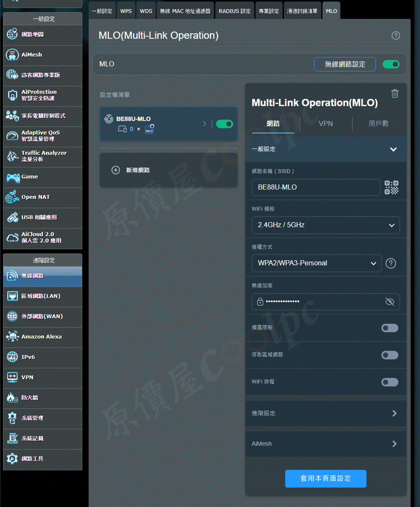
Task: Open the professional settings (專業設定) tab
Action: coord(269,11)
